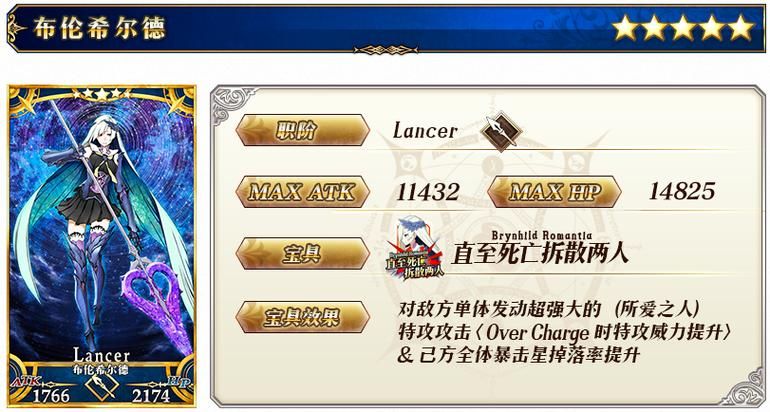Select the 宝具 label button

pyautogui.click(x=302, y=253)
